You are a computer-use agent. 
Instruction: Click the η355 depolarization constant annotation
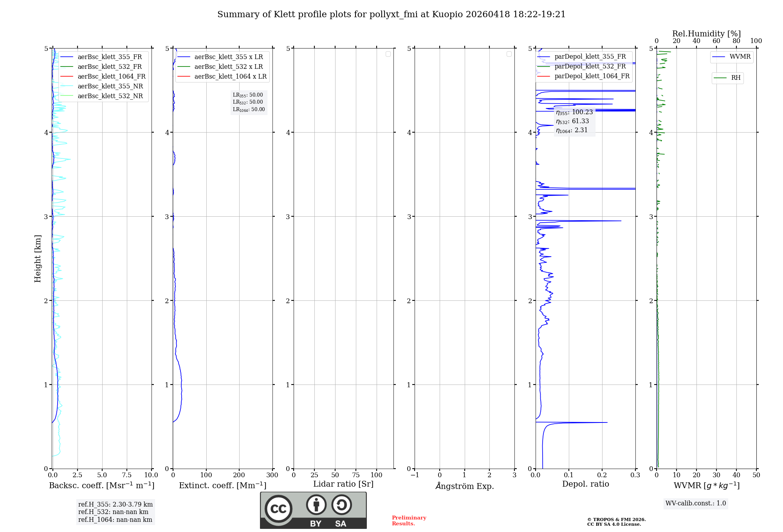point(574,112)
